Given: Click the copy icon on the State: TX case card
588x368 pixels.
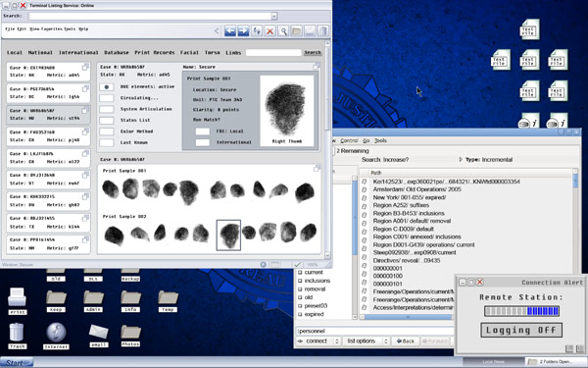Looking at the screenshot, I should click(85, 219).
